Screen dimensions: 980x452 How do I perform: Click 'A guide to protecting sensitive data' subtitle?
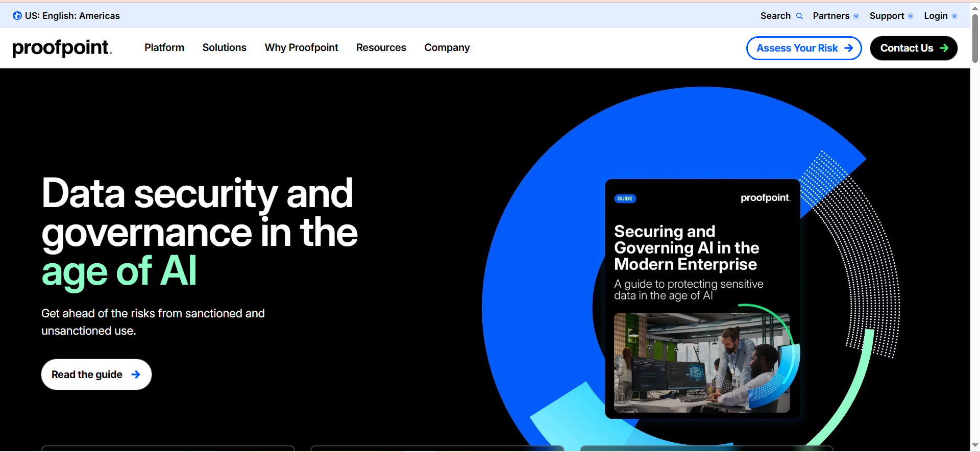coord(689,290)
